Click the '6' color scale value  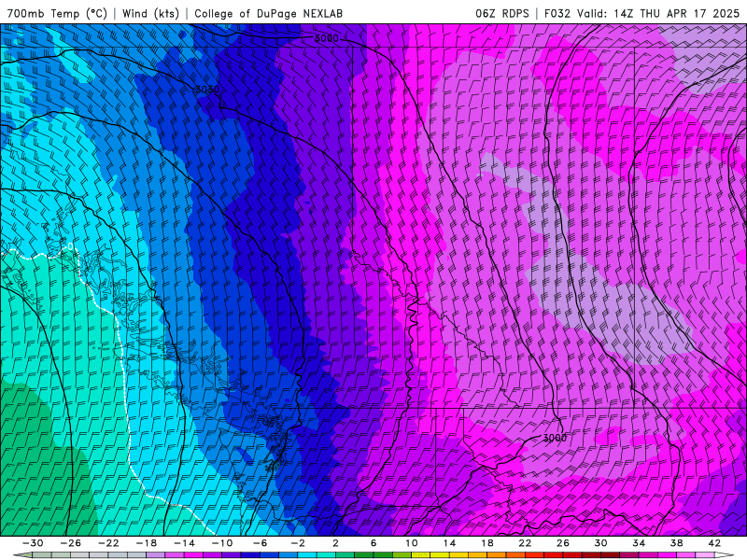point(373,543)
